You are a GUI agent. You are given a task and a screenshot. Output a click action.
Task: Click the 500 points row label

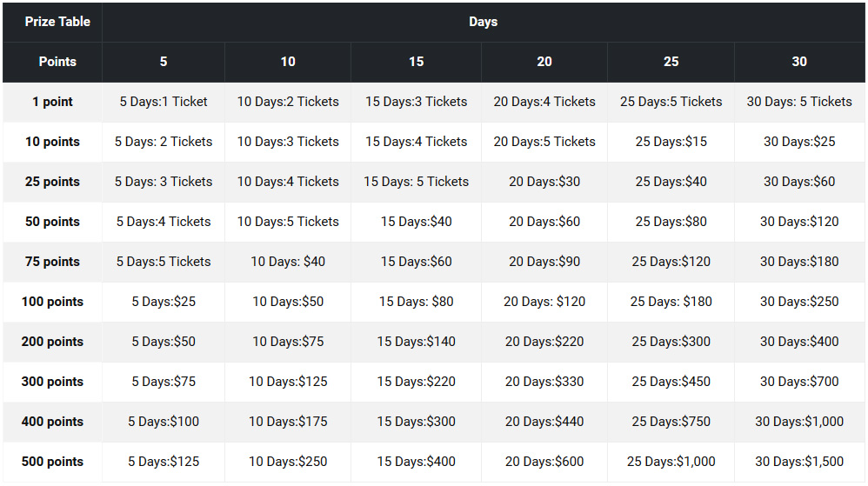52,462
